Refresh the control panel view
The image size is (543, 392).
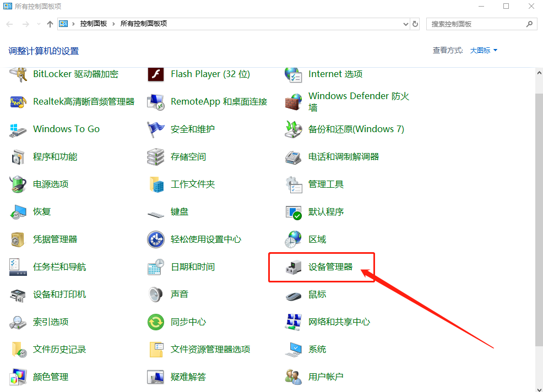point(415,24)
